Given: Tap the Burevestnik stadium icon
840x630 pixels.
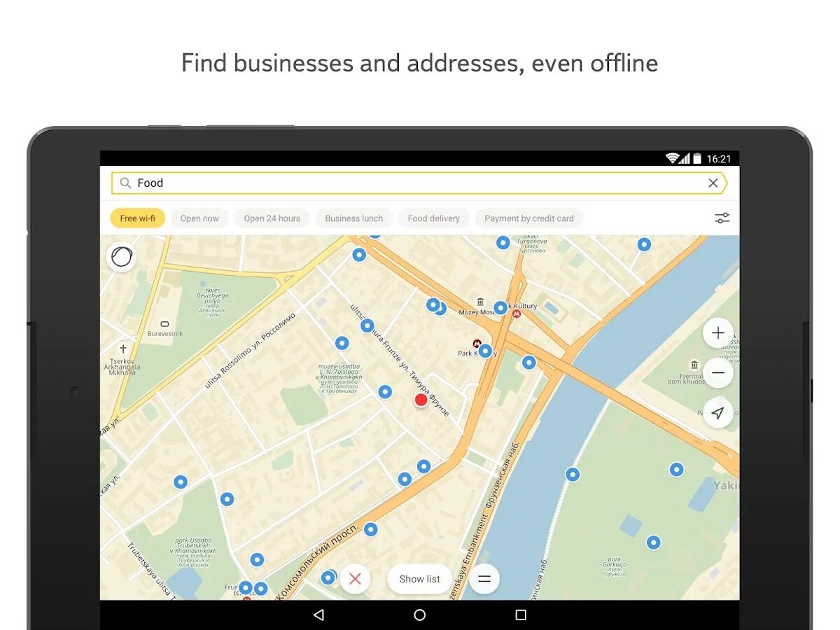Looking at the screenshot, I should [x=164, y=324].
